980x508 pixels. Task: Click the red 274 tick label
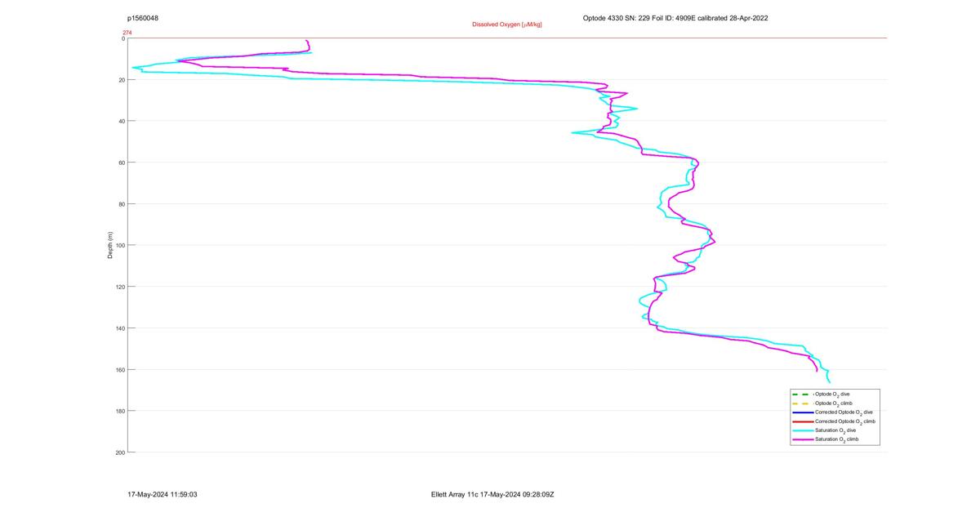[x=127, y=33]
